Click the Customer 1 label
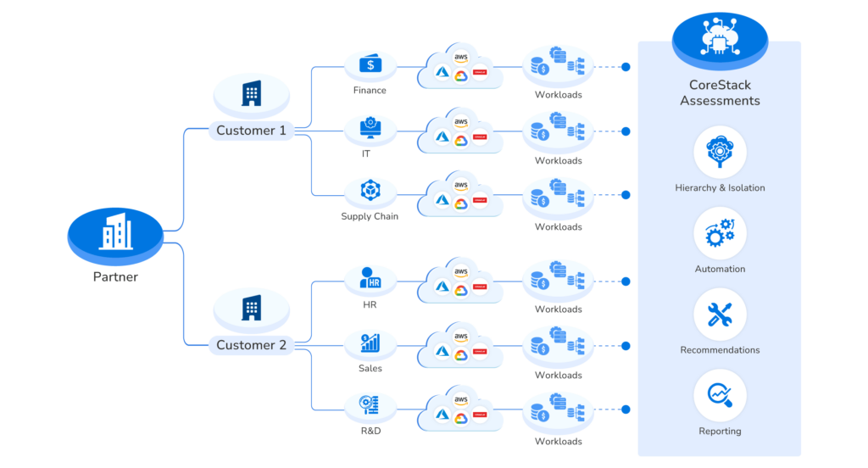 [252, 131]
